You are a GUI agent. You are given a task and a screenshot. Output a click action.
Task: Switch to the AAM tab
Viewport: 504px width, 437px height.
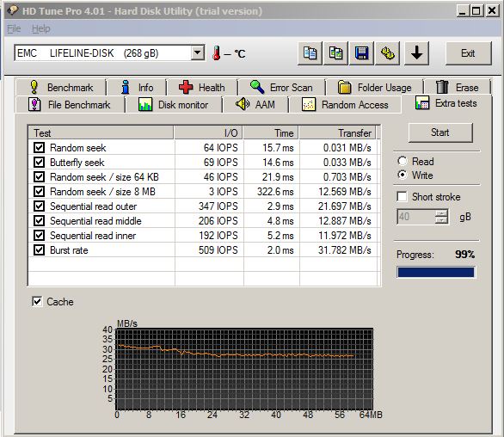coord(255,105)
